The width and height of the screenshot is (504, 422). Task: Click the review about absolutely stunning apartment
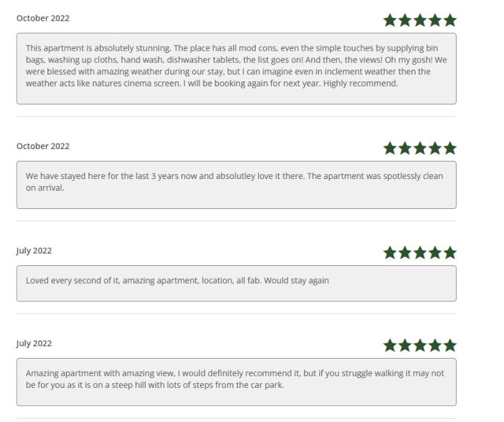click(236, 68)
